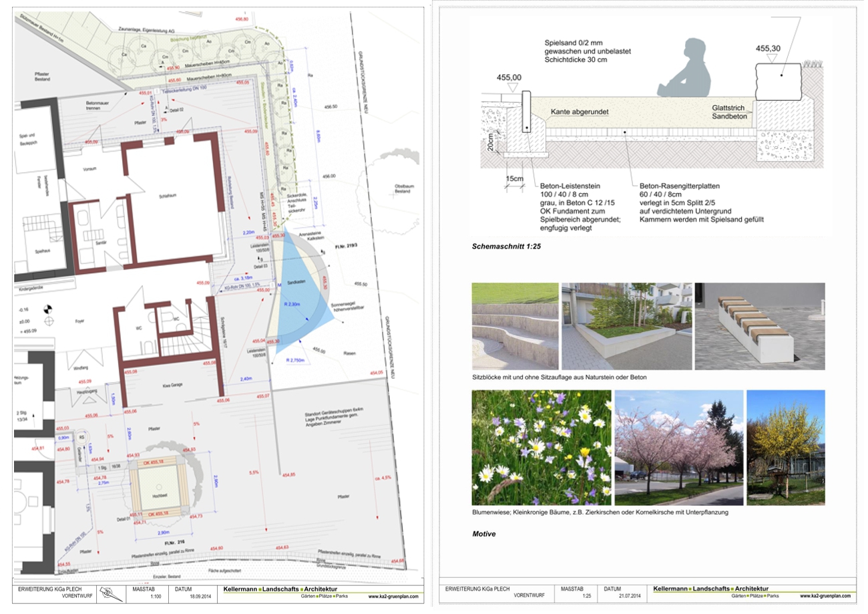
Task: Open the curved stone seating steps photo
Action: (515, 325)
